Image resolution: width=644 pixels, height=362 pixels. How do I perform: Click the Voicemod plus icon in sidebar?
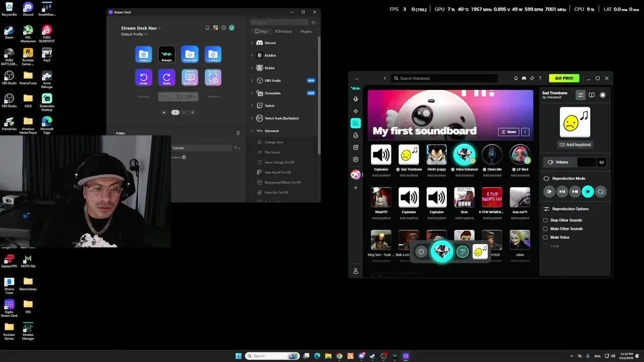point(356,188)
